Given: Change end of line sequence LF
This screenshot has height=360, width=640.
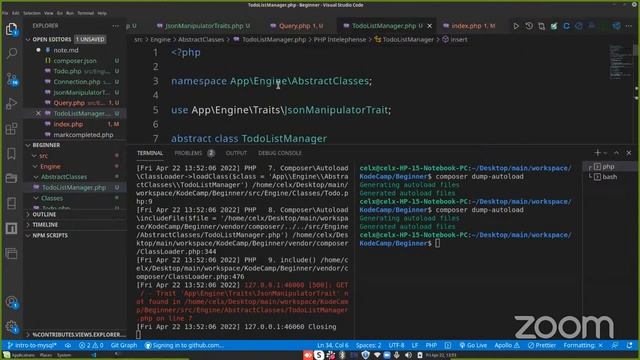Looking at the screenshot, I should pos(415,345).
